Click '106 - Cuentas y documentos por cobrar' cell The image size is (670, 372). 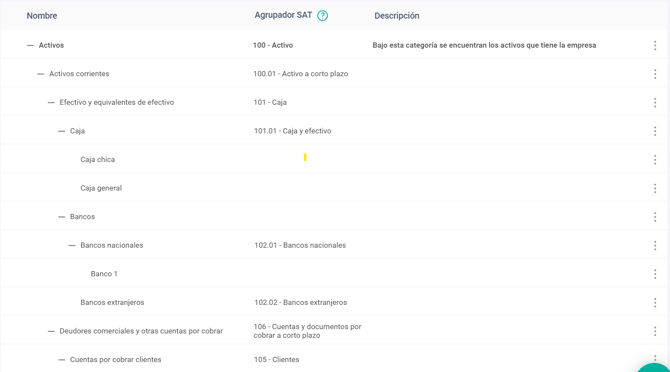(x=307, y=331)
